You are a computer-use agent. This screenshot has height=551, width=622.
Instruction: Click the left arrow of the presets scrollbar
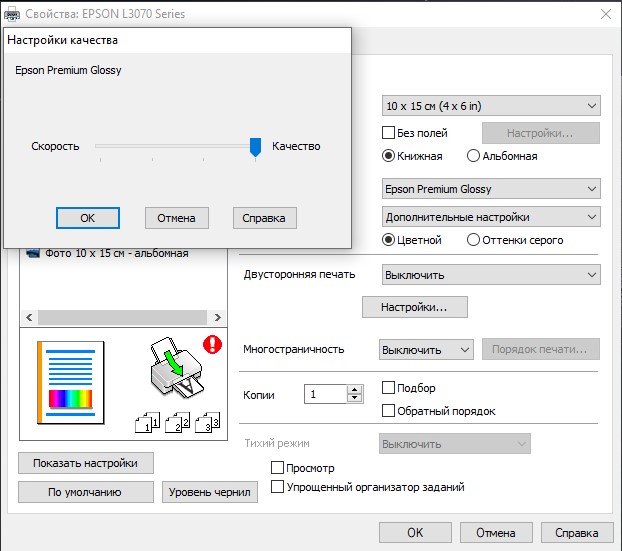(29, 317)
